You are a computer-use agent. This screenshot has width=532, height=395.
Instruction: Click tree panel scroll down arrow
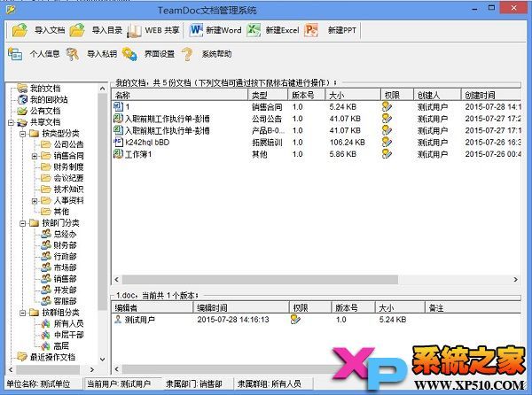(x=103, y=359)
